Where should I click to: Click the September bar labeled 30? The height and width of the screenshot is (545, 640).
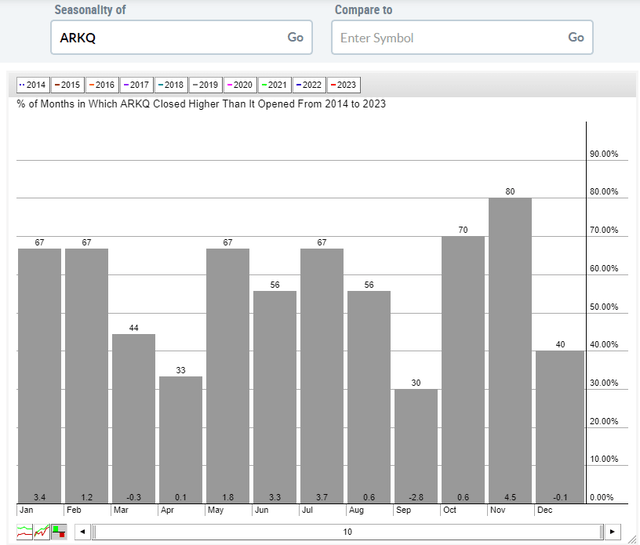pos(416,446)
